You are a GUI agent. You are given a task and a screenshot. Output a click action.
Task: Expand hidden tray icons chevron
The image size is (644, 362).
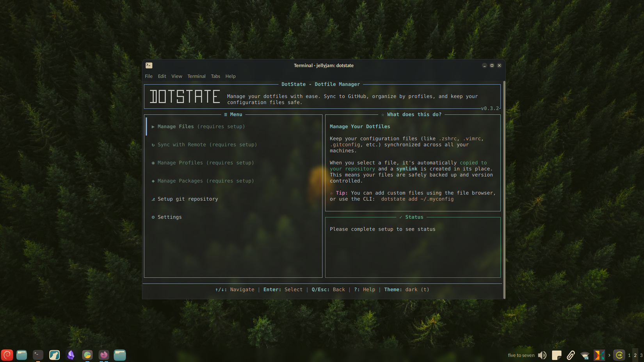pos(609,355)
